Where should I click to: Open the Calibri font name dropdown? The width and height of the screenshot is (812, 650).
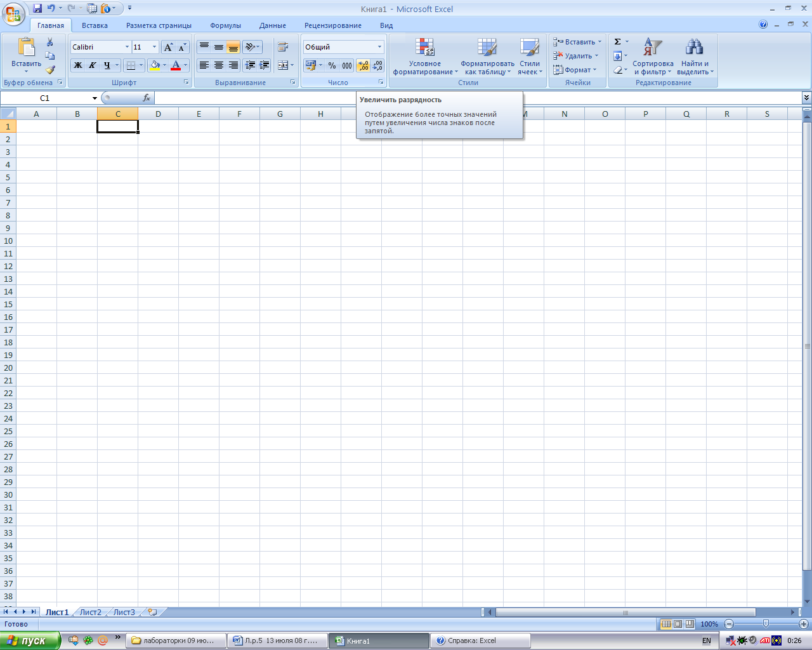(127, 47)
